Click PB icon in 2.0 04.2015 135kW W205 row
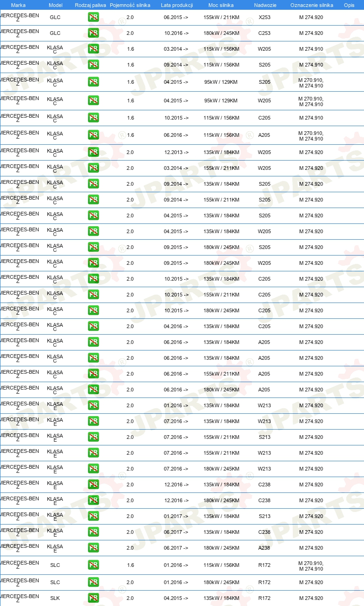This screenshot has height=606, width=364. coord(93,232)
